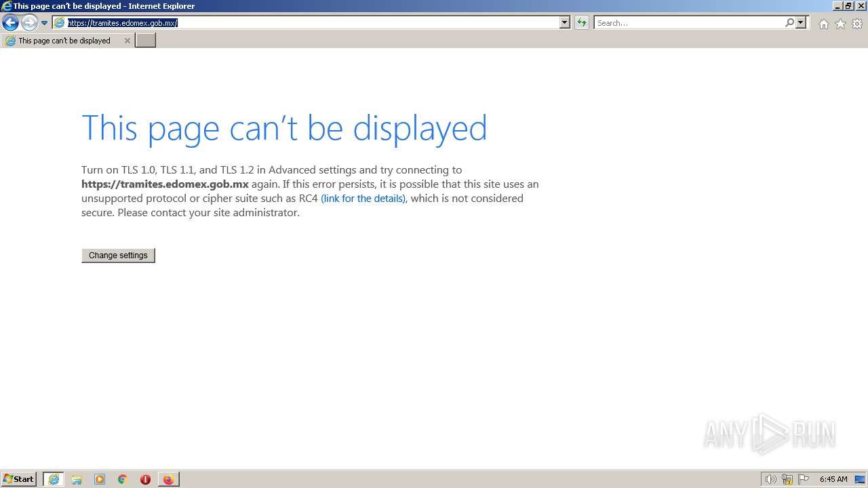Click the 'This page can't be displayed' heading
Viewport: 868px width, 488px height.
coord(284,127)
